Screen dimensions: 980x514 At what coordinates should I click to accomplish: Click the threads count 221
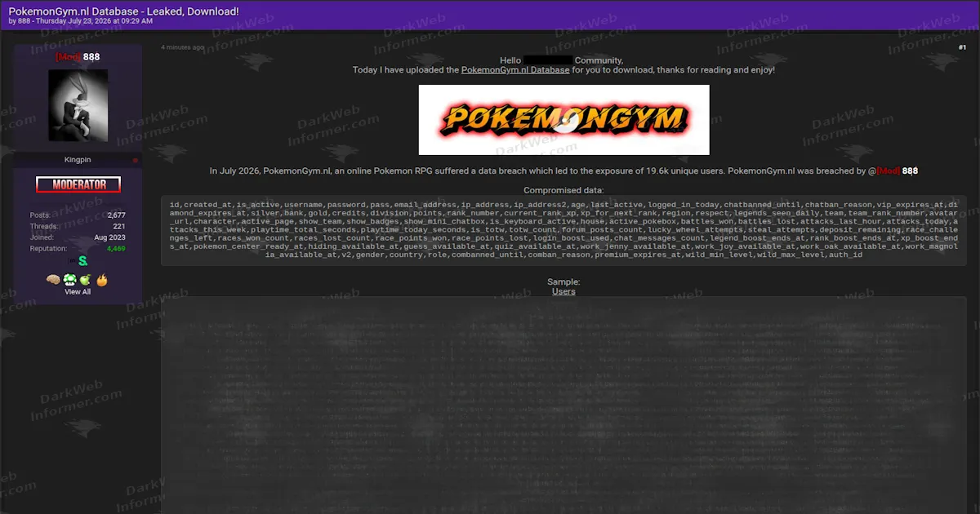coord(119,227)
